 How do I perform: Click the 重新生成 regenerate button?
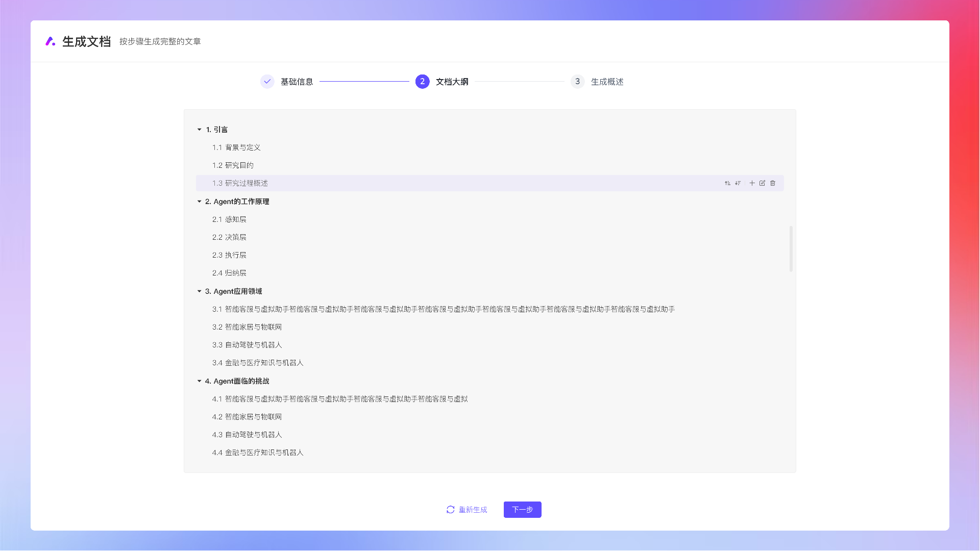[467, 510]
